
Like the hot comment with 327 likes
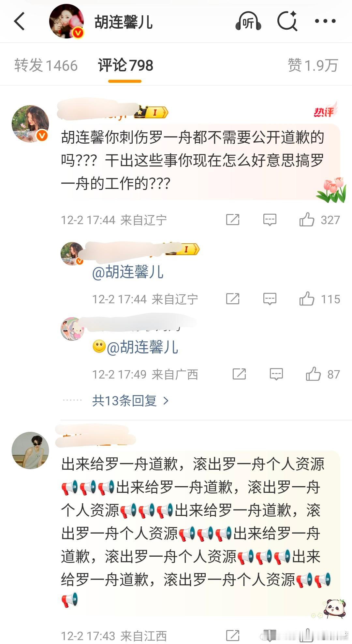click(307, 220)
